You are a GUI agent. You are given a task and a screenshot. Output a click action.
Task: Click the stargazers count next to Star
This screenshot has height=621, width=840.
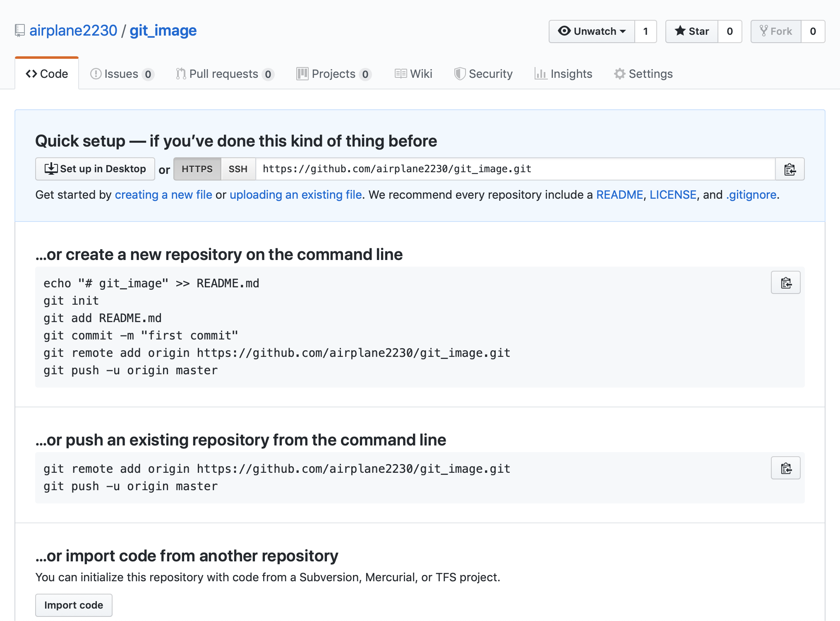tap(730, 31)
